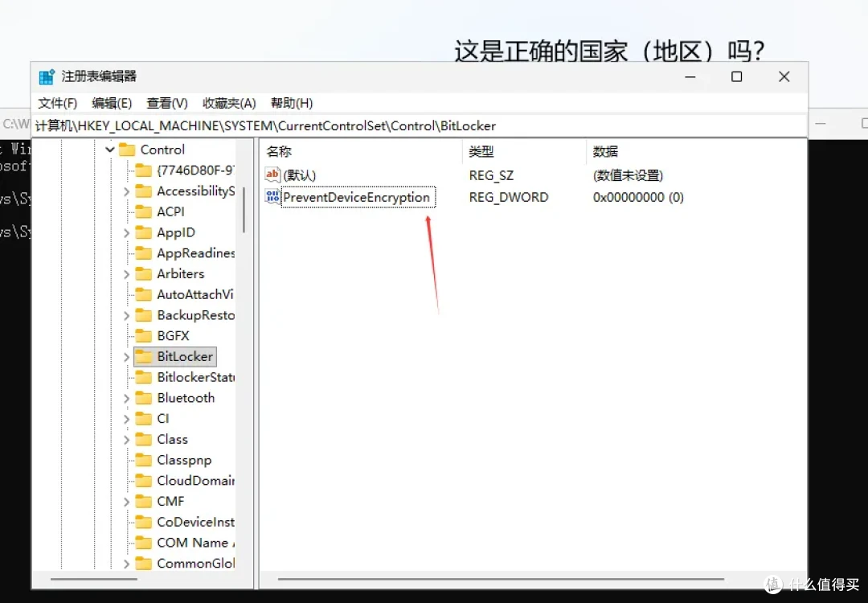The width and height of the screenshot is (868, 603).
Task: Select the AccessibilityS folder icon
Action: click(x=143, y=191)
